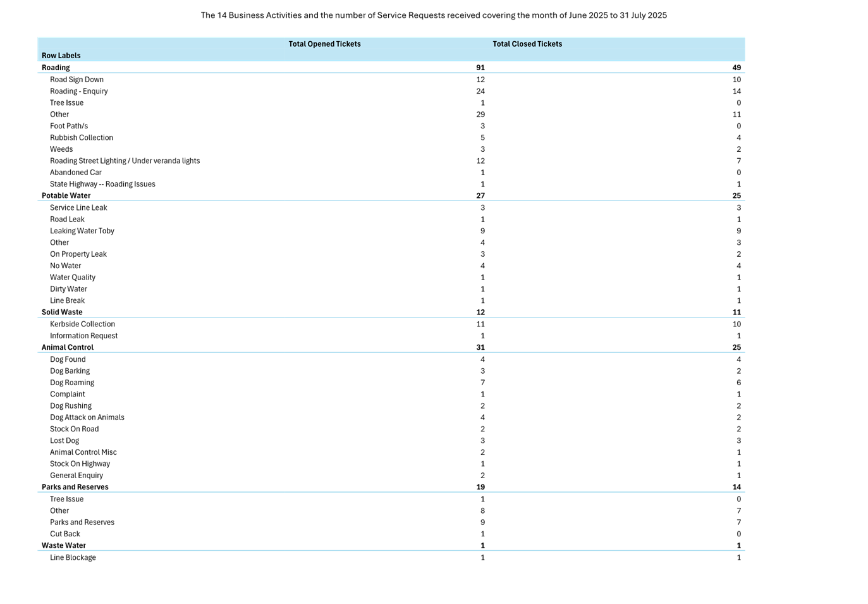Click the Abandoned Car row label
The height and width of the screenshot is (604, 868).
coord(76,173)
